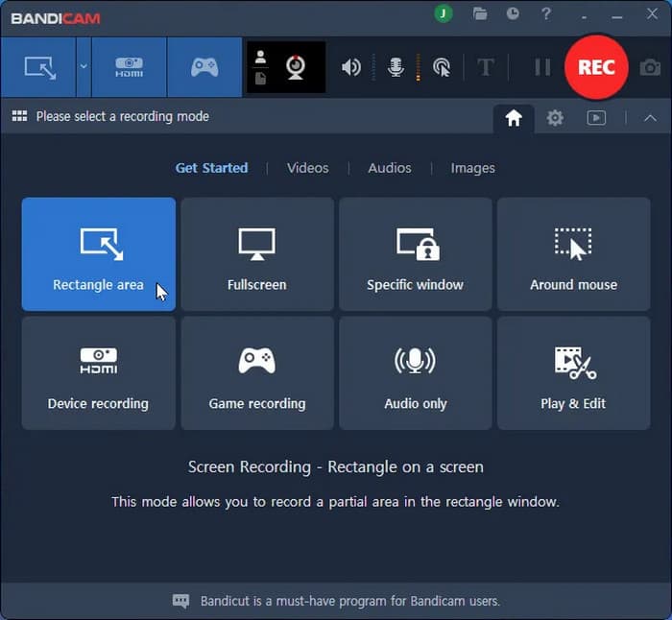Viewport: 672px width, 620px height.
Task: Choose the Specific window tile
Action: click(416, 254)
